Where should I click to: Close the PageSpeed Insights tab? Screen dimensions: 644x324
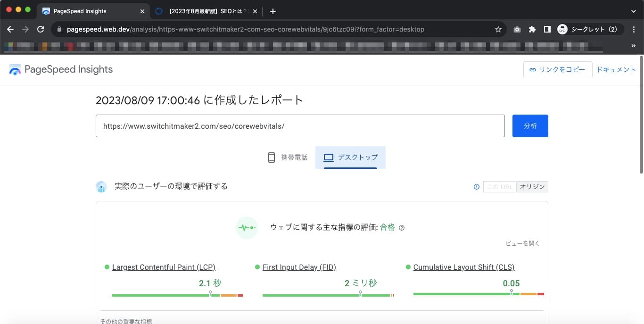click(x=142, y=11)
